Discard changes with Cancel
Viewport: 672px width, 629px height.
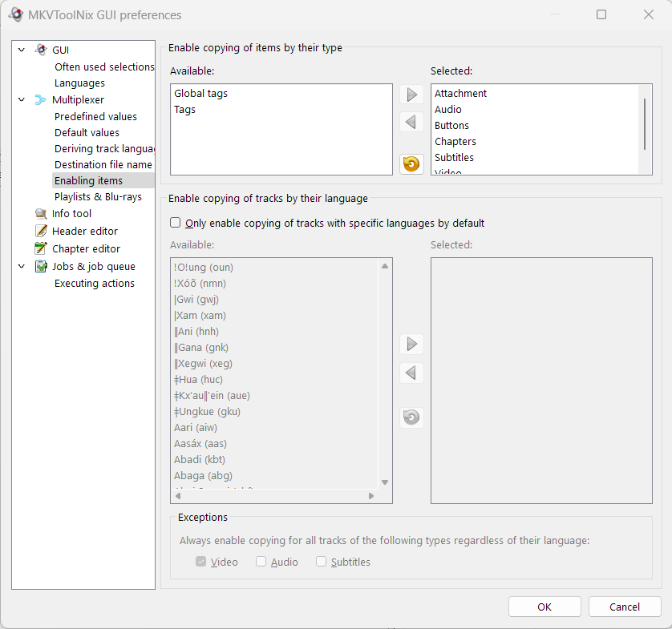625,607
